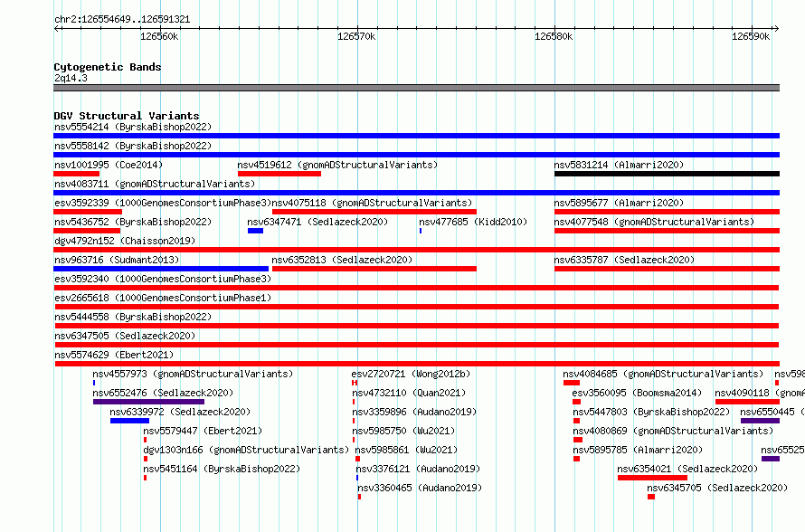Click nsv5444558 (ByrskaBishop2022) label
Screen dimensions: 805x532
pos(133,317)
